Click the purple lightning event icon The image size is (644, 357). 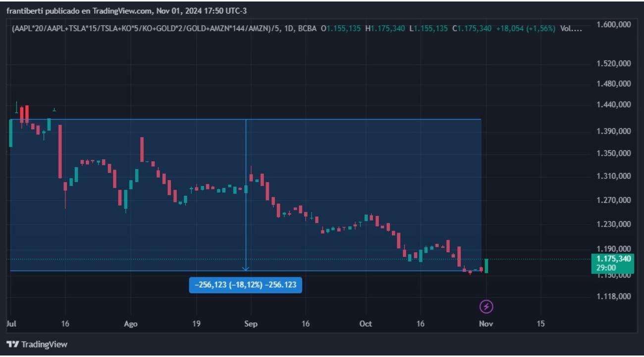click(486, 307)
